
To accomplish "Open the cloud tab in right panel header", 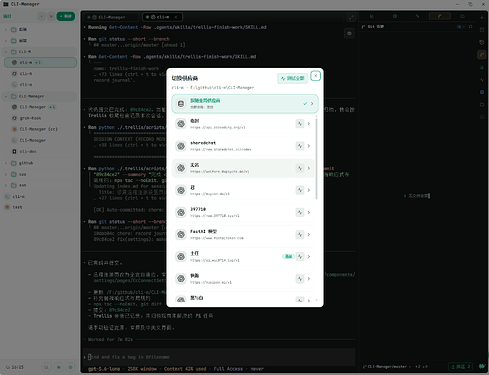I will click(462, 16).
